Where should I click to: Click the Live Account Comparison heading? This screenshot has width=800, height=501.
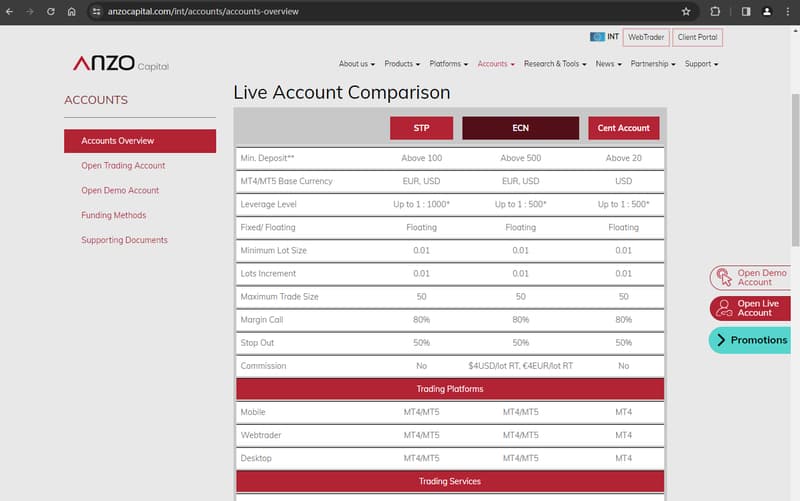pos(342,92)
